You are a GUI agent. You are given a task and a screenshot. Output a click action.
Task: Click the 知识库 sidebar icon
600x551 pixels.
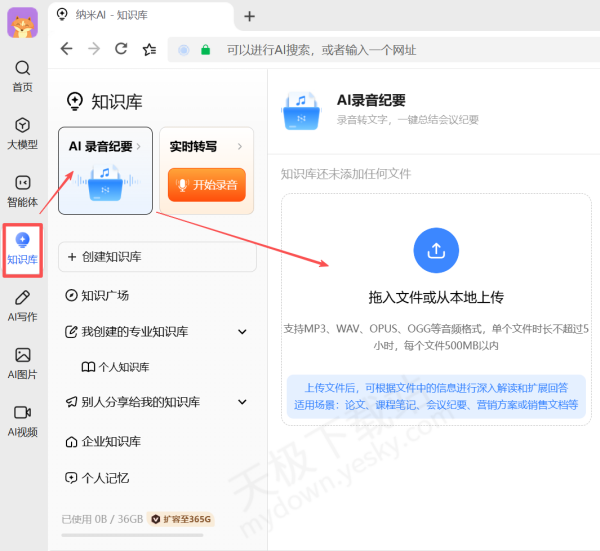[x=22, y=240]
